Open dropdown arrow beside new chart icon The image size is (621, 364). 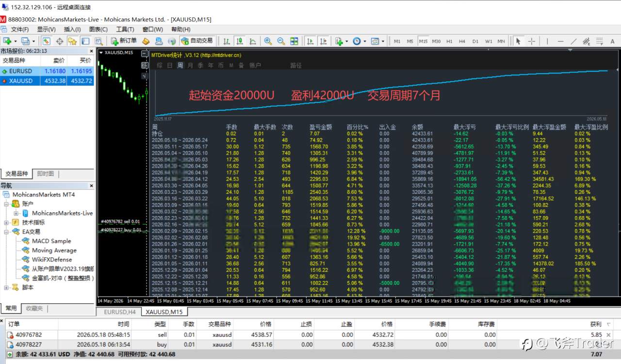15,41
